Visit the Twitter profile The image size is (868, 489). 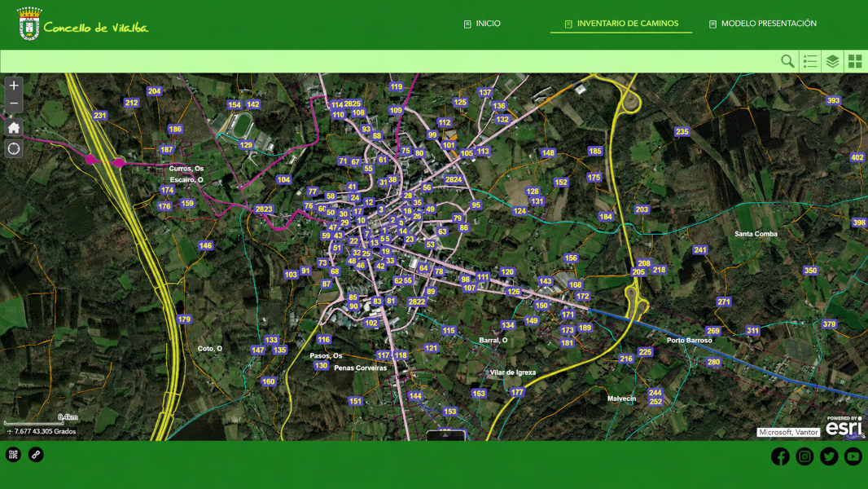coord(829,456)
